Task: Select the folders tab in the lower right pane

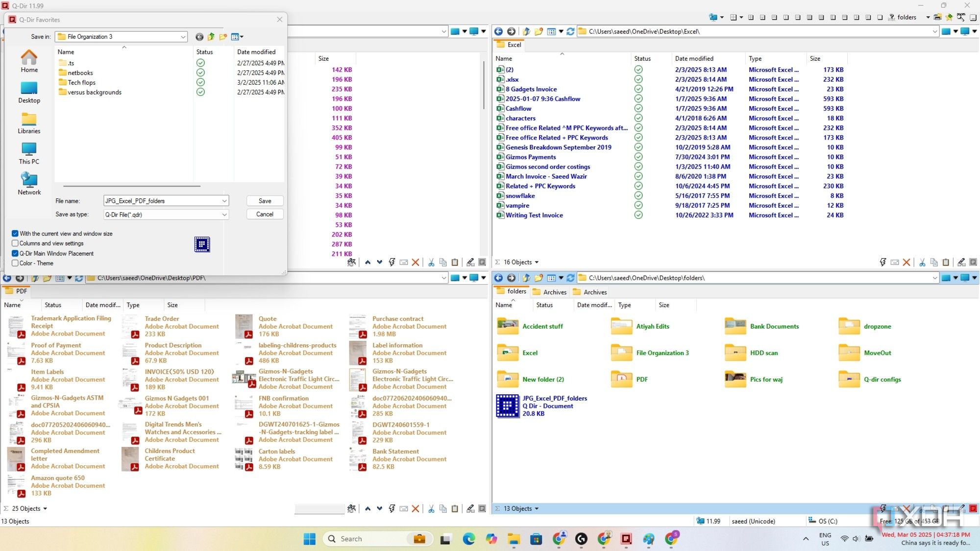Action: [511, 291]
